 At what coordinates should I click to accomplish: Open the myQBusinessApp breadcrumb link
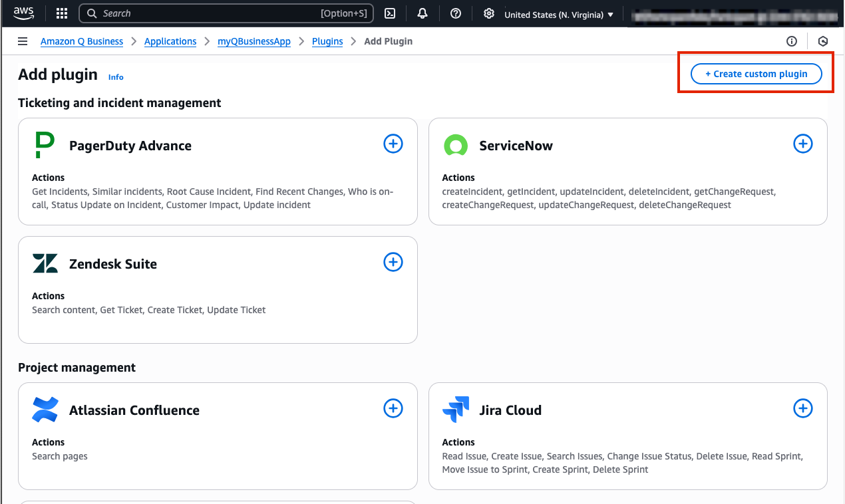point(254,41)
